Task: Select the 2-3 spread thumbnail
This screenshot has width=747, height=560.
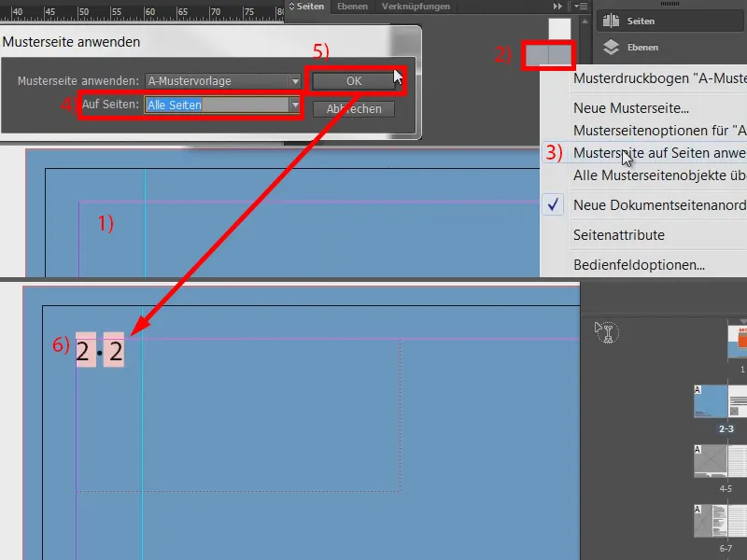Action: point(720,401)
